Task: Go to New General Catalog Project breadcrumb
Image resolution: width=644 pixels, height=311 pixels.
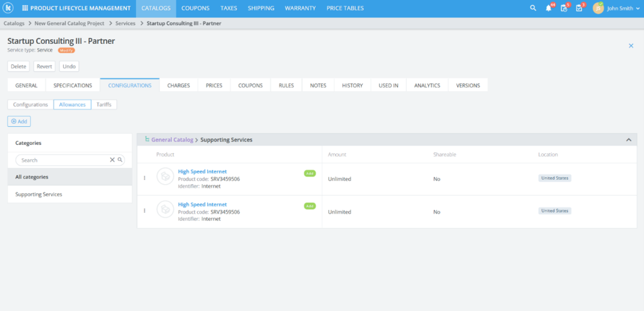Action: [x=70, y=23]
